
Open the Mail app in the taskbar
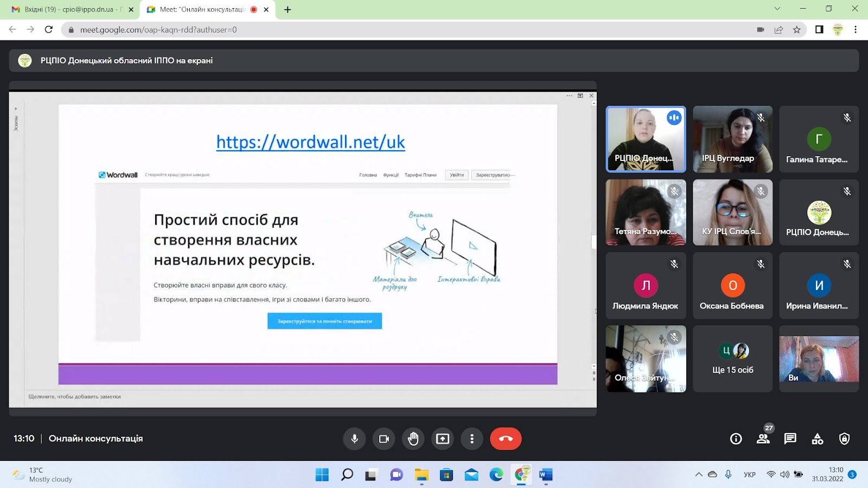point(471,475)
